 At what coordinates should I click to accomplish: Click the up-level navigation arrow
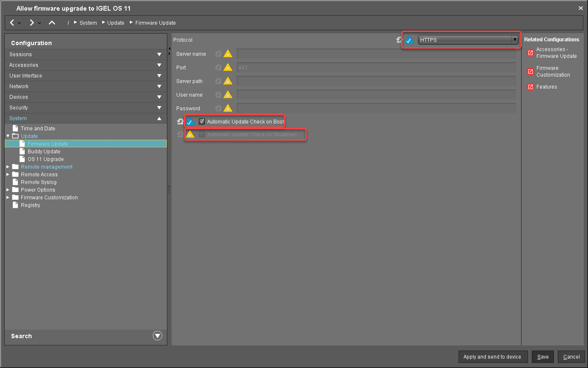(52, 23)
